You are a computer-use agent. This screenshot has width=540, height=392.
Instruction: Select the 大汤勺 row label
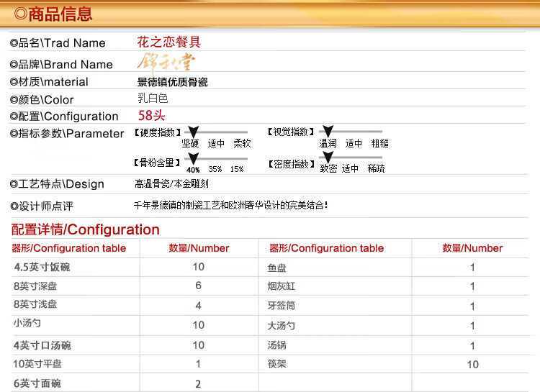click(282, 326)
